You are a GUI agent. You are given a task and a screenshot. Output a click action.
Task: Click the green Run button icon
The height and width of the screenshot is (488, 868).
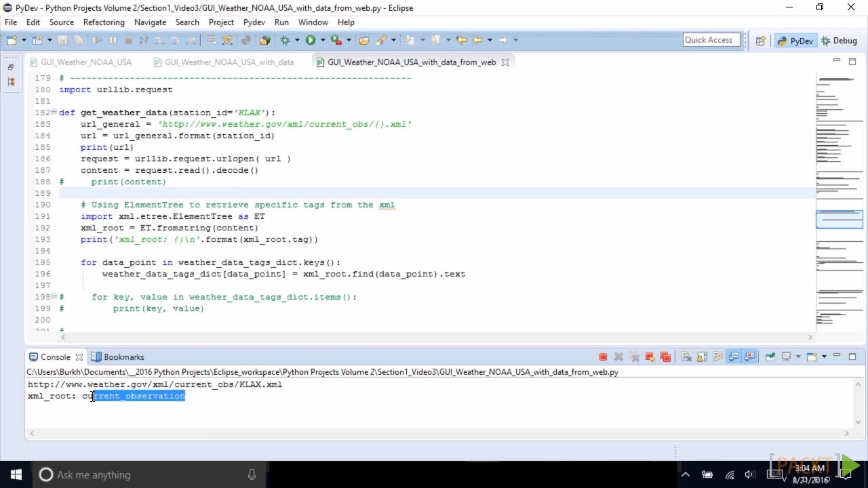pyautogui.click(x=310, y=40)
